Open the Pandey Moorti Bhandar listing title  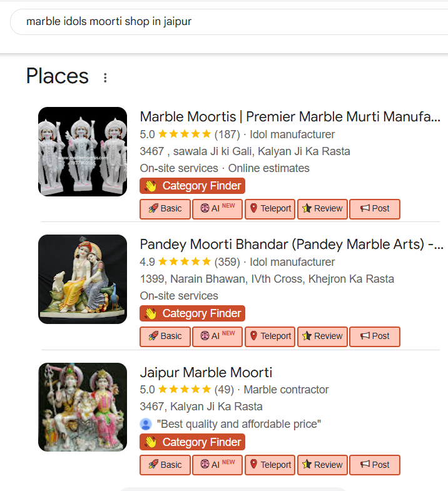tap(291, 244)
